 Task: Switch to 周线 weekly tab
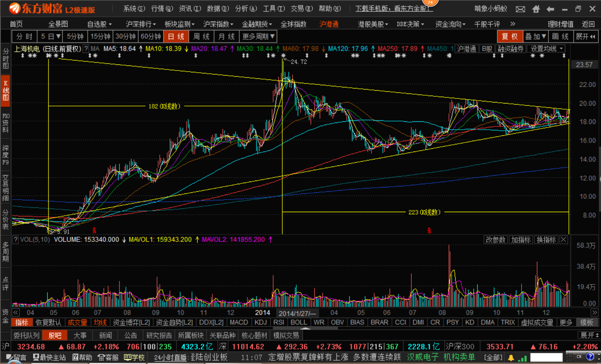201,37
